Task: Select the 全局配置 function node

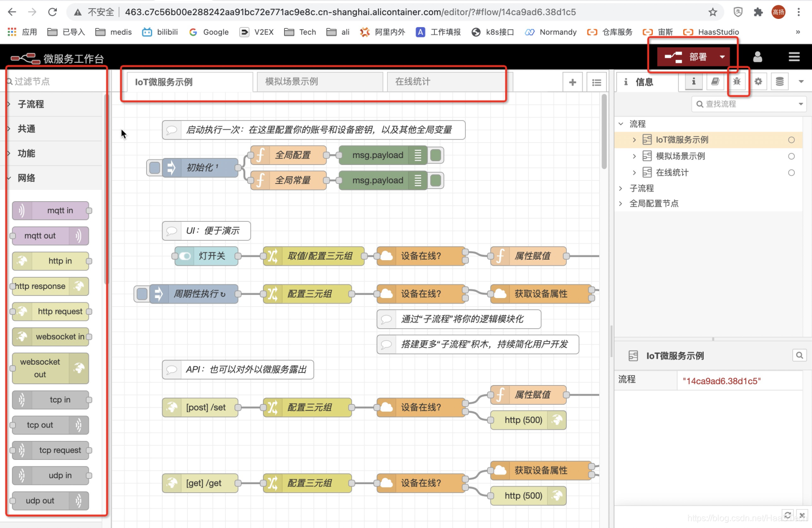Action: tap(289, 155)
